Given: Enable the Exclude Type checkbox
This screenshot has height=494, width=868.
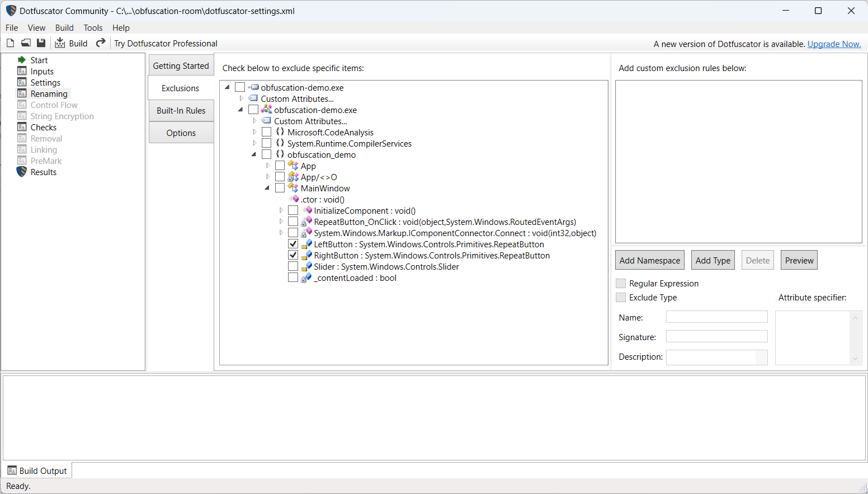Looking at the screenshot, I should pyautogui.click(x=621, y=297).
